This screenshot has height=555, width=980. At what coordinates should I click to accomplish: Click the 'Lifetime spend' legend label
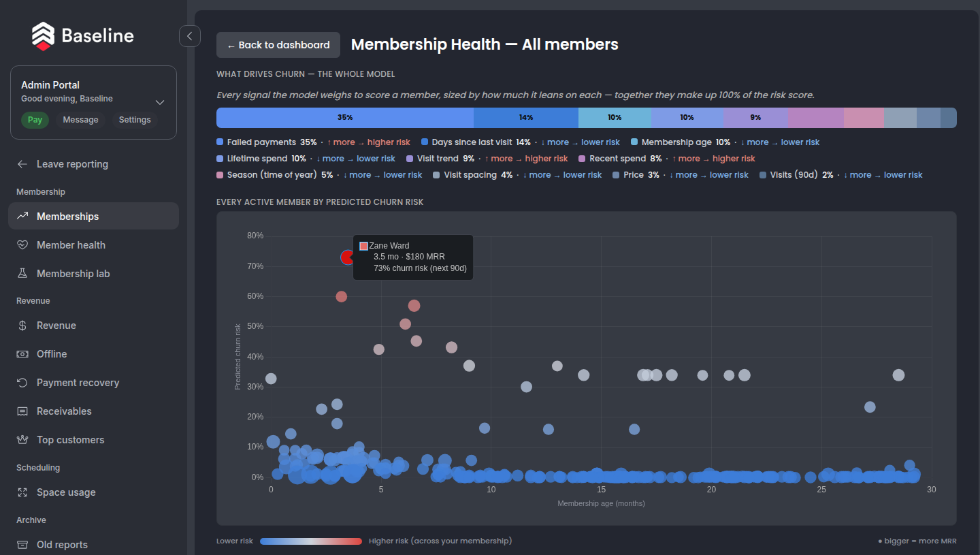[257, 159]
